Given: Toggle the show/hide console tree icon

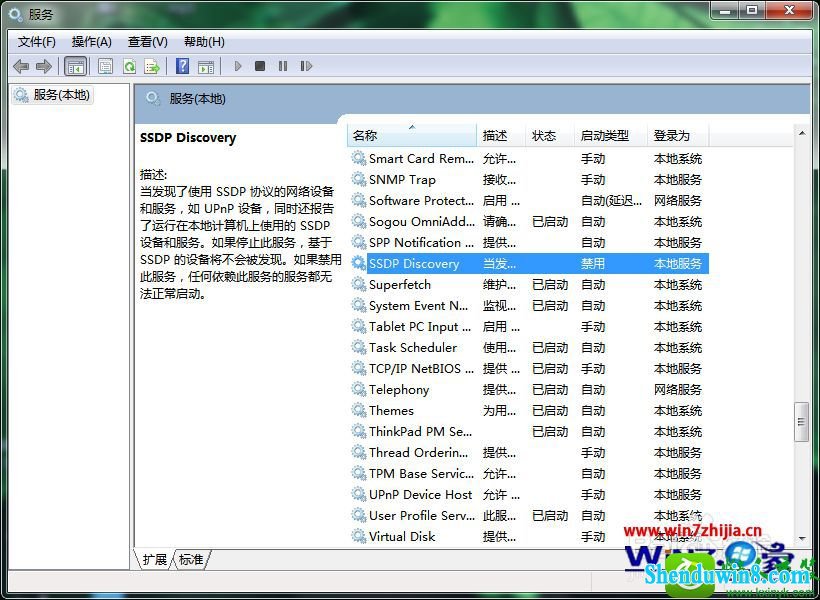Looking at the screenshot, I should coord(75,66).
